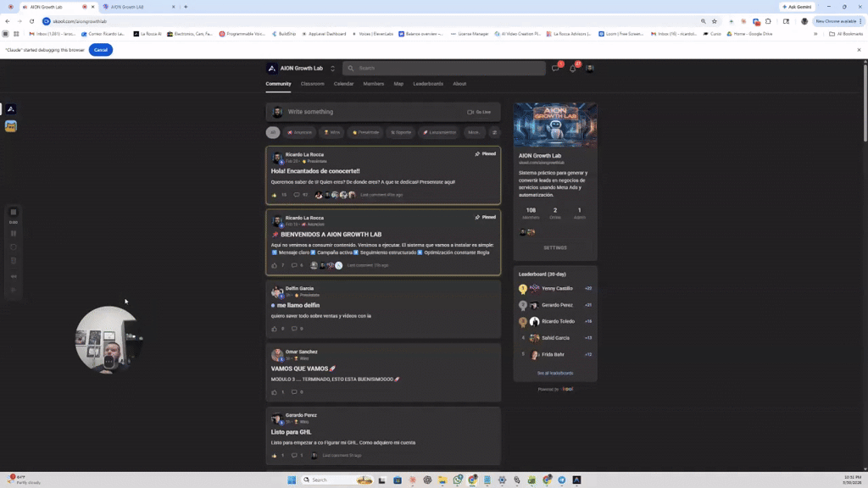Viewport: 868px width, 488px height.
Task: Like the VAMOS QUE VAMOS post
Action: pos(274,391)
